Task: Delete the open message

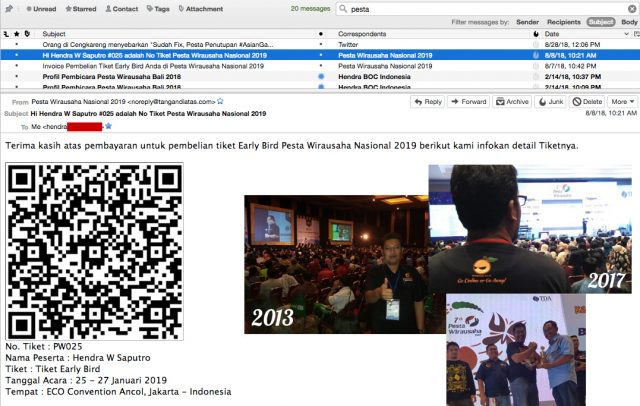Action: (x=588, y=102)
